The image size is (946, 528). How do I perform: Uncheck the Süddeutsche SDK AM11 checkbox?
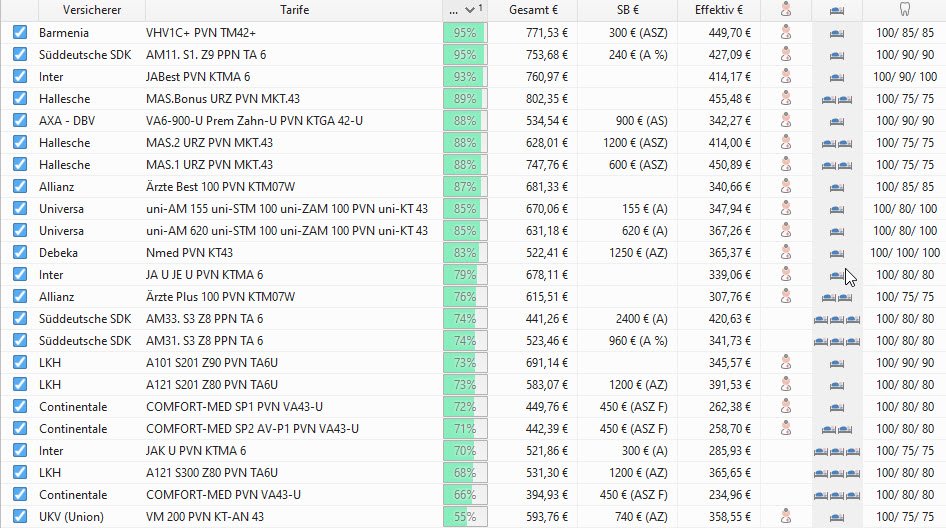(20, 54)
